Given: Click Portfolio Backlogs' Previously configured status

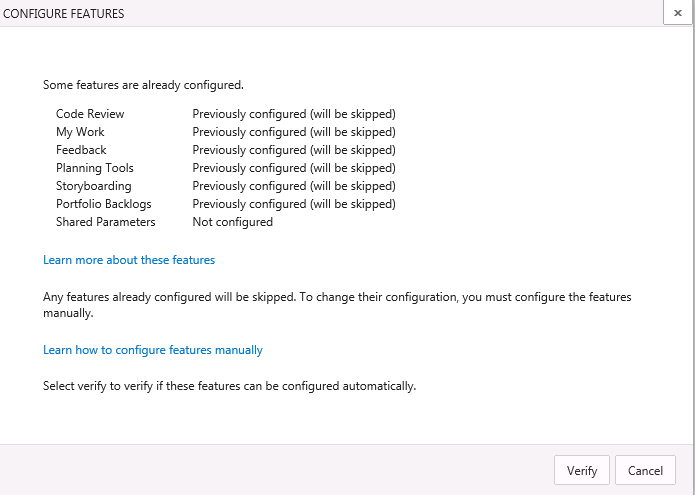Looking at the screenshot, I should [294, 204].
